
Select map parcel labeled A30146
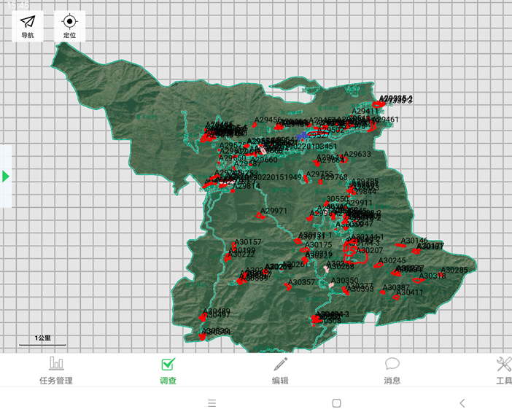pos(401,244)
